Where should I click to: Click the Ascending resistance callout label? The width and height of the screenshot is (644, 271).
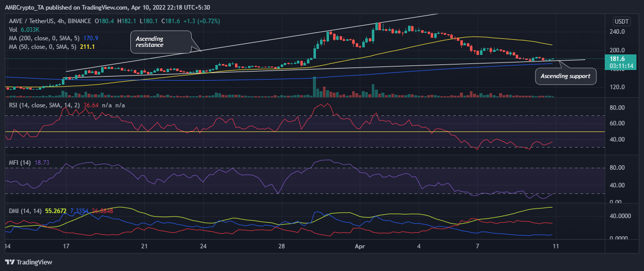point(160,42)
